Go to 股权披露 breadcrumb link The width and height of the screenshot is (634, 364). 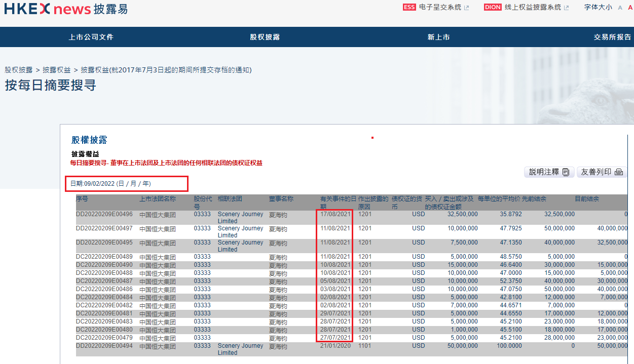[19, 70]
